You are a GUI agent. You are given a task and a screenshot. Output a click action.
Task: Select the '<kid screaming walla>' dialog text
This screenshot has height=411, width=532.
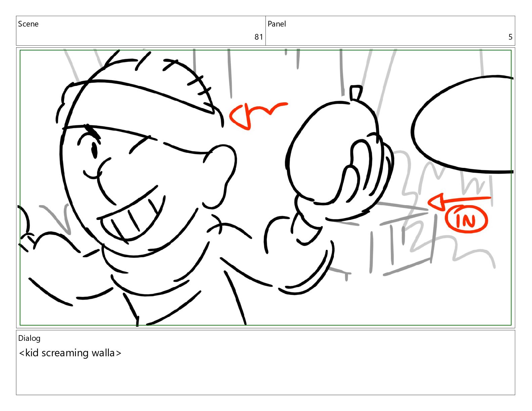coord(70,353)
